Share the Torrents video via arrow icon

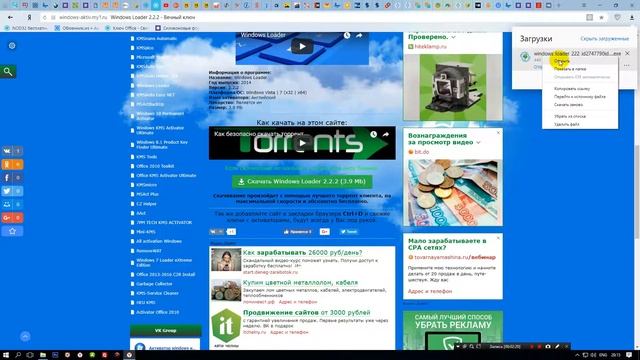[x=386, y=134]
